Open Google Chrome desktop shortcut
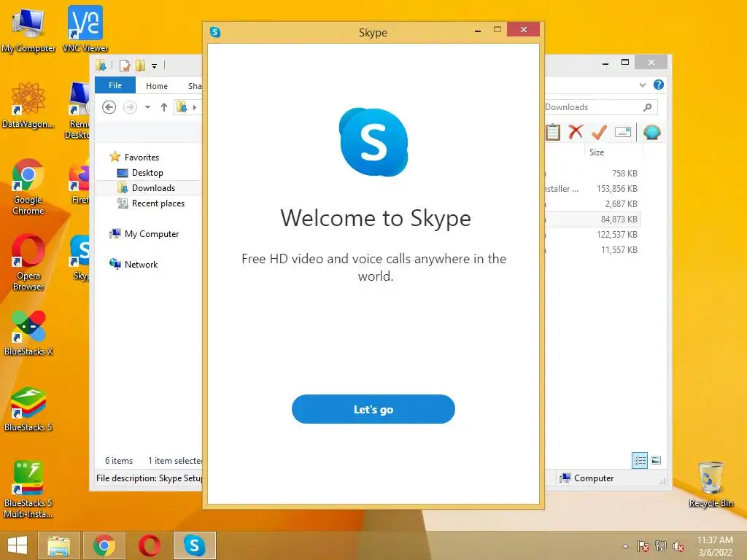The width and height of the screenshot is (747, 560). click(28, 186)
